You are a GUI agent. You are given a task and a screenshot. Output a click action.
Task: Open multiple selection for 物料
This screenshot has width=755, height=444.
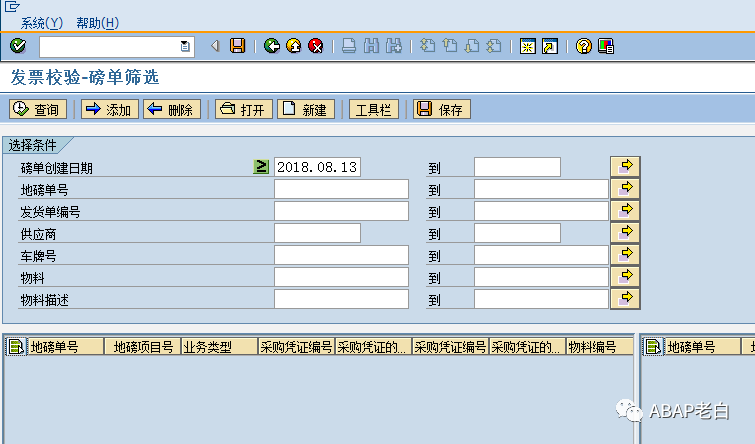click(625, 276)
